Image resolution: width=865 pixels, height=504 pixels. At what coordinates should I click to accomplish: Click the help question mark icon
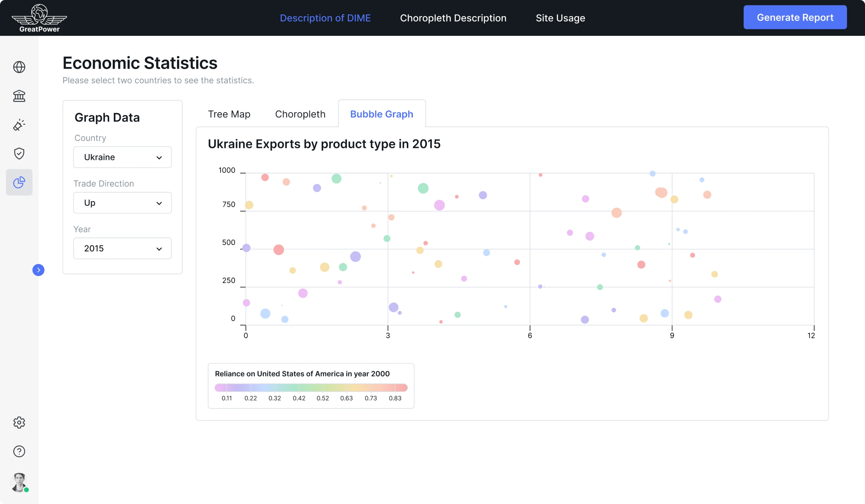coord(19,452)
